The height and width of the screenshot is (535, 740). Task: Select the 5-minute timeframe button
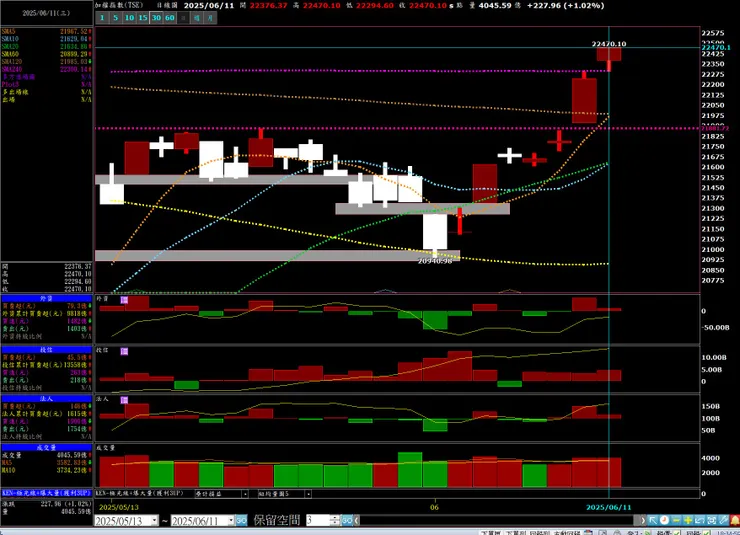click(x=116, y=18)
